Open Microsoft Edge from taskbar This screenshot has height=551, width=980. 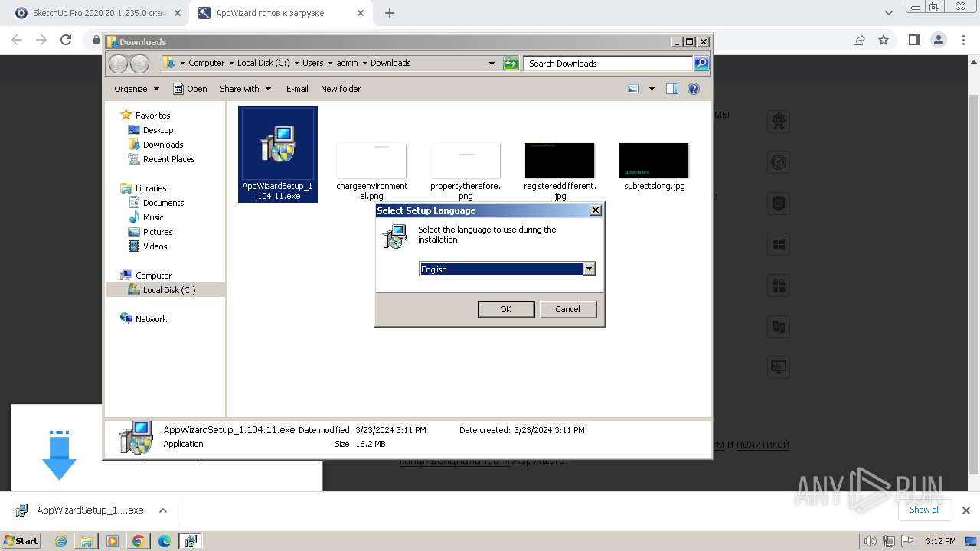165,541
